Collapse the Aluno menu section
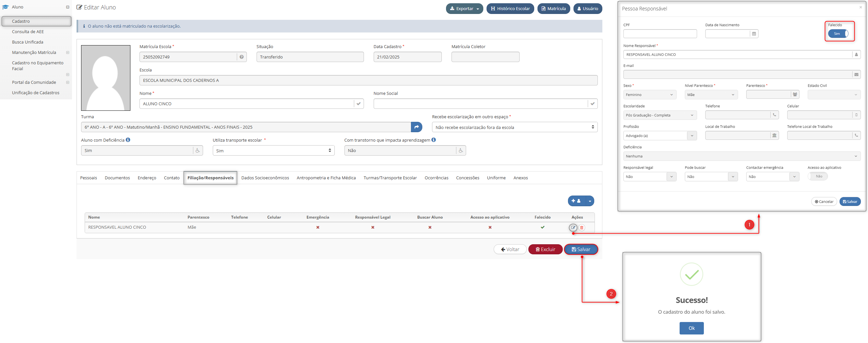This screenshot has width=868, height=343. (68, 7)
